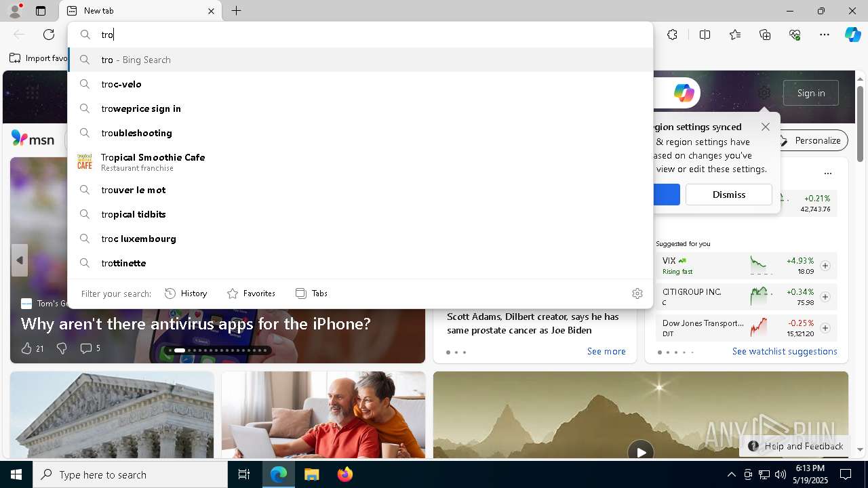The width and height of the screenshot is (868, 488).
Task: Open the Supreme Court building story thumbnail
Action: click(112, 415)
